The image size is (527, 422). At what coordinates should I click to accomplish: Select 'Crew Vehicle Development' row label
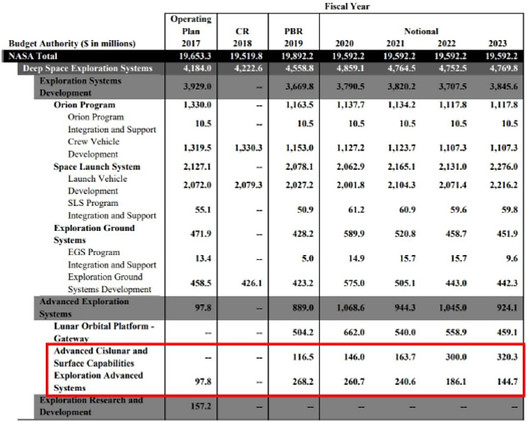click(x=93, y=148)
